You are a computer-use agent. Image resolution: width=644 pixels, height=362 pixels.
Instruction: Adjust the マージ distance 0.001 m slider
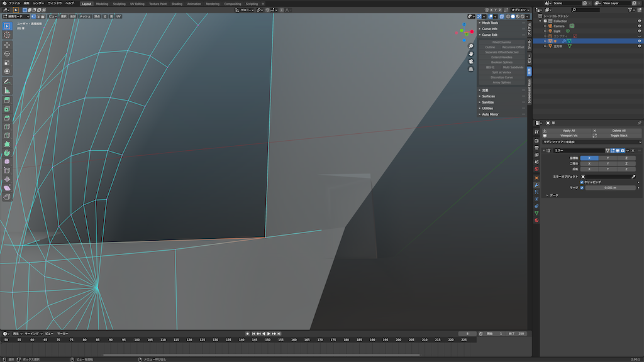click(610, 187)
